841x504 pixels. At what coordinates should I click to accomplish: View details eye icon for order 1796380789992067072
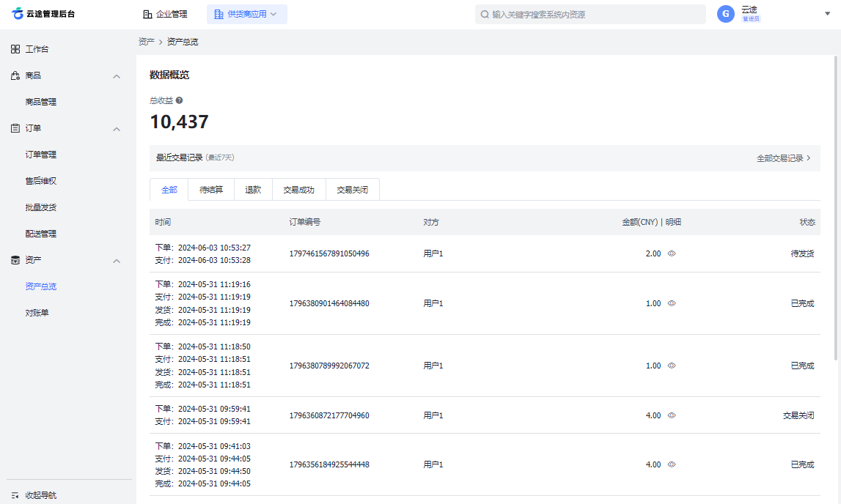(x=672, y=366)
